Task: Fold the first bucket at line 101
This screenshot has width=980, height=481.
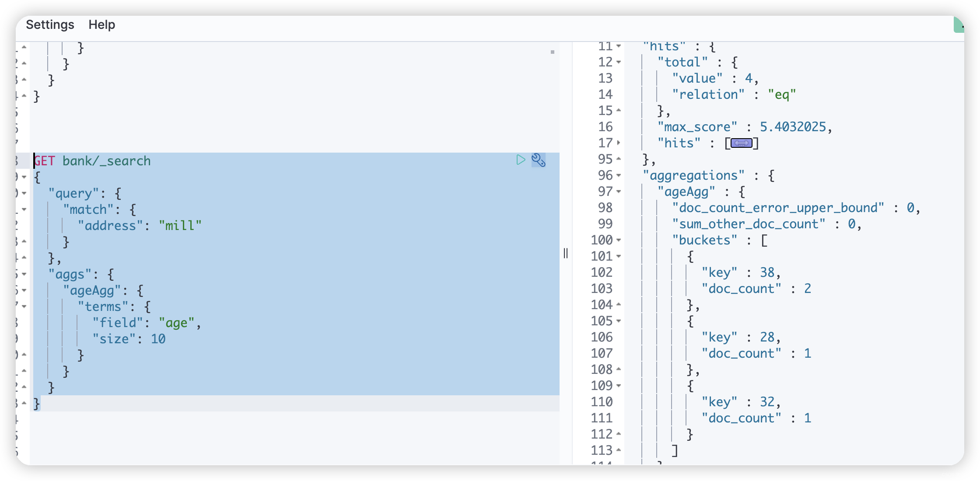Action: 618,256
